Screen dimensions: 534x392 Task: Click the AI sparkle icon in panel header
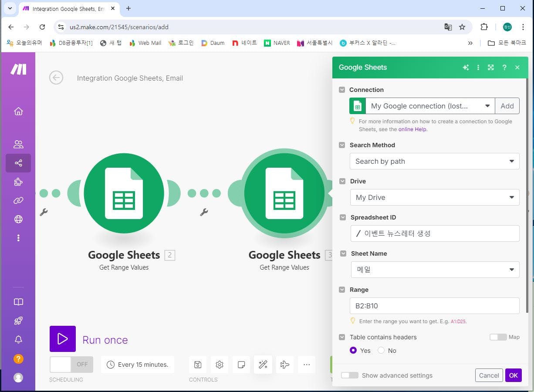coord(466,68)
